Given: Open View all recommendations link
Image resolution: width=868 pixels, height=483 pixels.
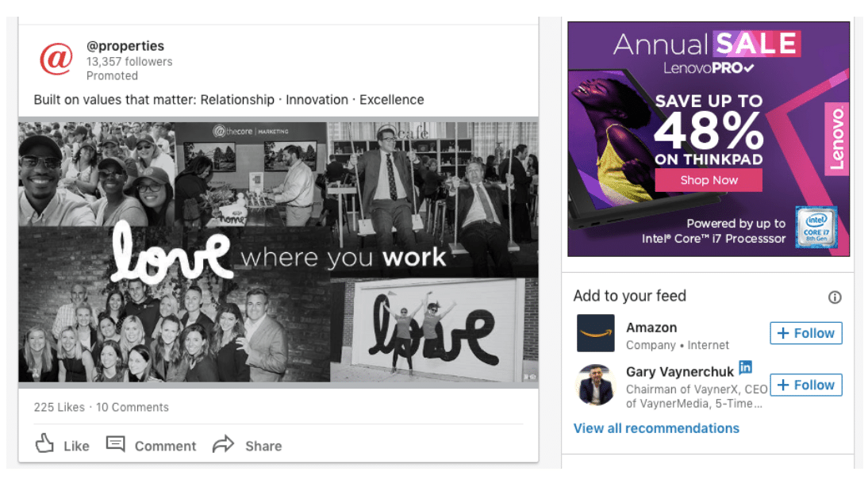Looking at the screenshot, I should (x=656, y=428).
